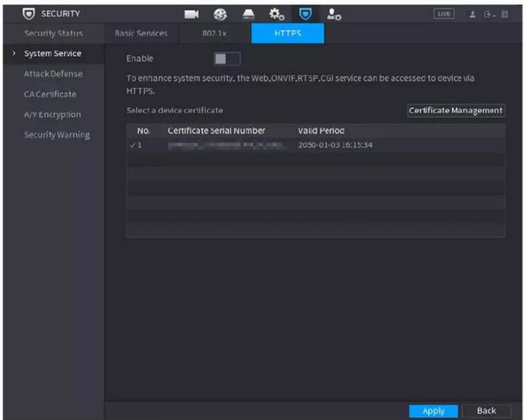Click the No. column header
This screenshot has width=524, height=420.
point(143,131)
